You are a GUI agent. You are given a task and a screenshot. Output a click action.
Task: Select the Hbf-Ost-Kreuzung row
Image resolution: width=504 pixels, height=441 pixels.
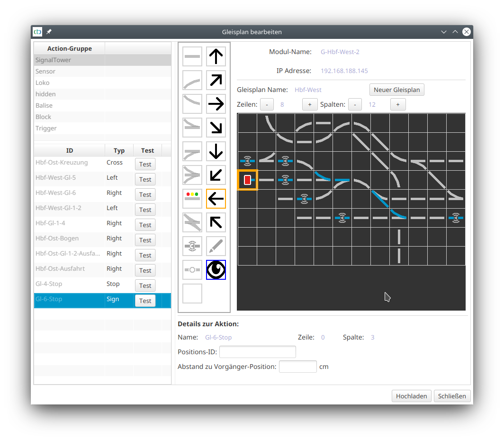click(x=62, y=163)
